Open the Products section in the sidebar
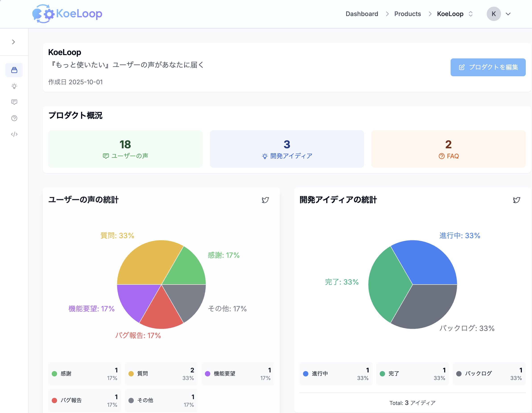This screenshot has width=532, height=413. click(14, 70)
